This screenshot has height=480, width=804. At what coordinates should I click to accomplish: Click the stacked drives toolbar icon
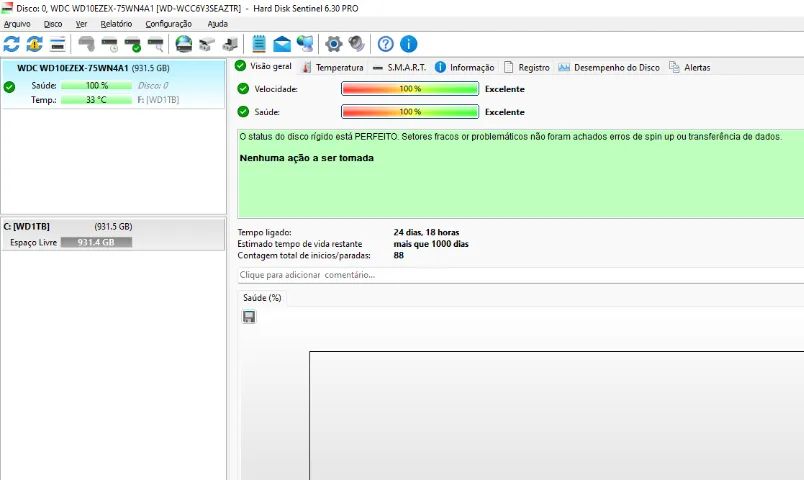230,45
